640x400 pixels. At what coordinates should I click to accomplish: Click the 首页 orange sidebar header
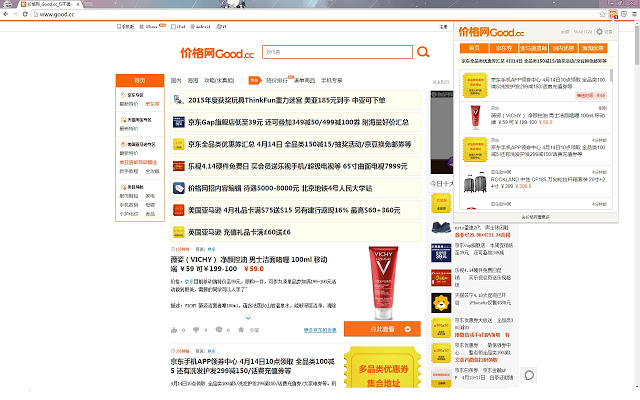pos(140,80)
